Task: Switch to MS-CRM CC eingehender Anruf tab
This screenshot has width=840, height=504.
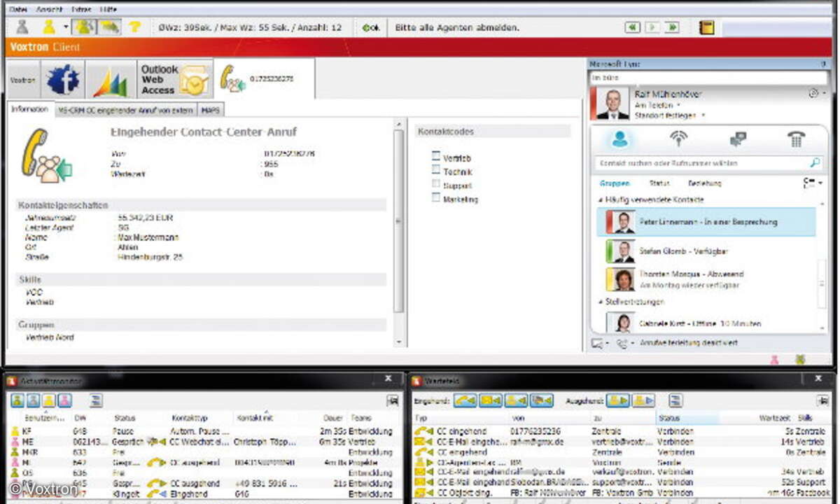Action: click(125, 110)
